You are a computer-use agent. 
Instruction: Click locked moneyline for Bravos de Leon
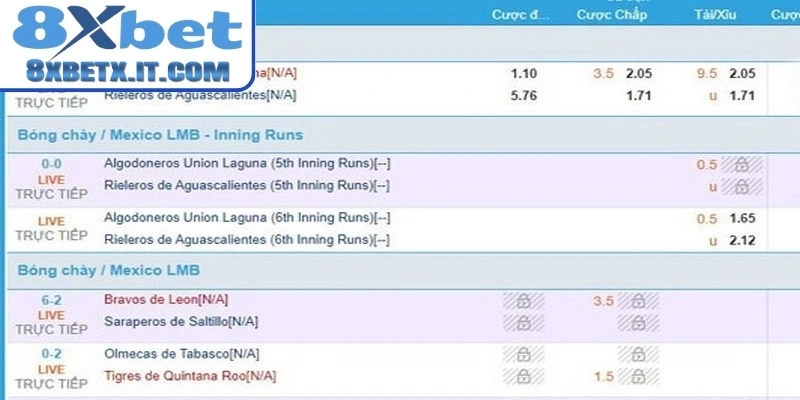click(x=523, y=301)
